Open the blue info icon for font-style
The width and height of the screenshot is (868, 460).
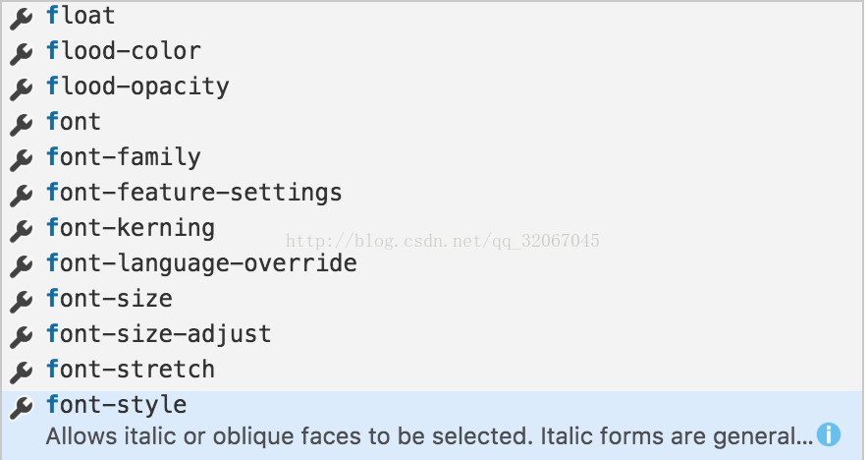pyautogui.click(x=829, y=434)
